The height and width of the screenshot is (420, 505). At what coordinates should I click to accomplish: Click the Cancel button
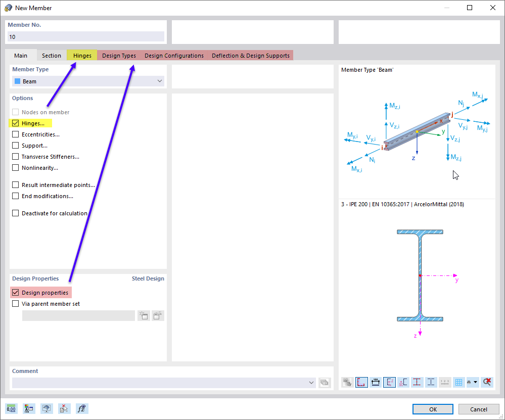[x=479, y=409]
